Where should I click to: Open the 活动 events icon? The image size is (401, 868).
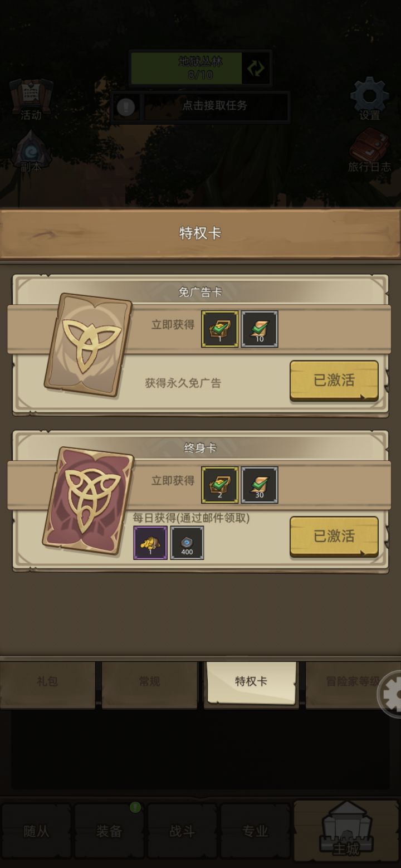click(31, 99)
